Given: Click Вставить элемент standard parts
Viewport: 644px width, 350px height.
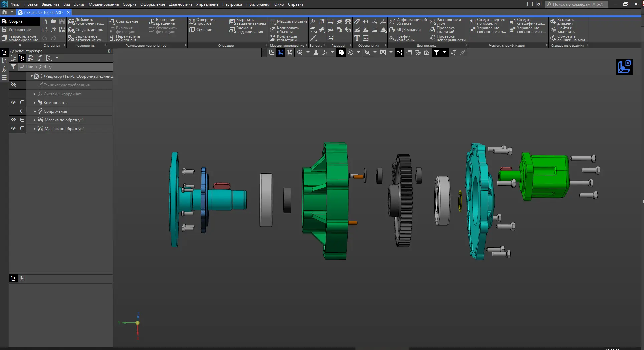Looking at the screenshot, I should pyautogui.click(x=562, y=21).
